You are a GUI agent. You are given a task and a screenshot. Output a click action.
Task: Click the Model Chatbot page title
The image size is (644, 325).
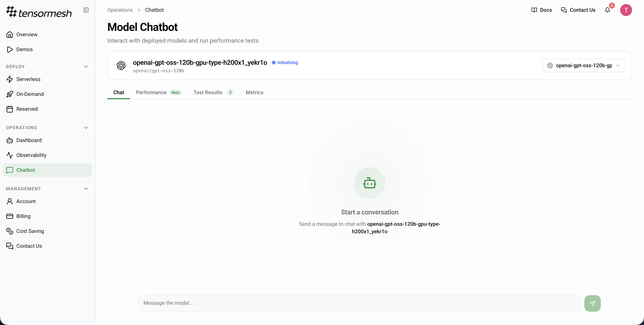click(142, 27)
